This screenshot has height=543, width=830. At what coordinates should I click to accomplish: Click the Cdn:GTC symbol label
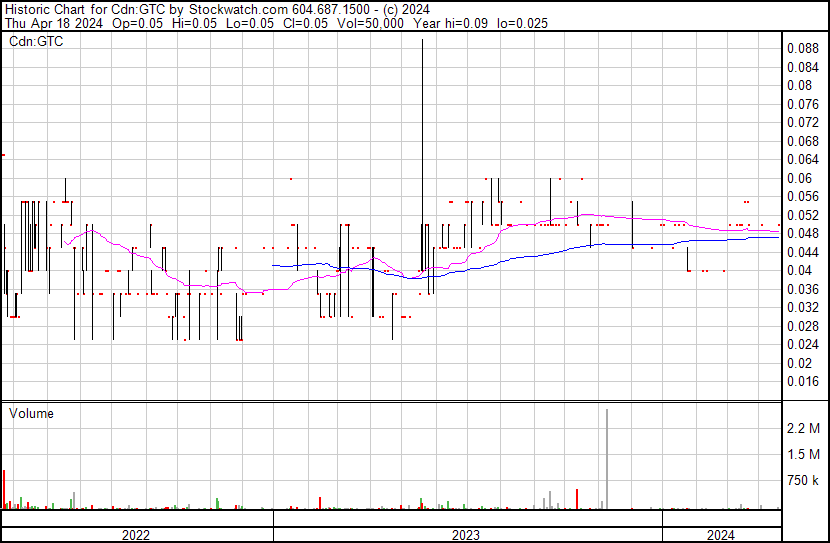tap(36, 43)
